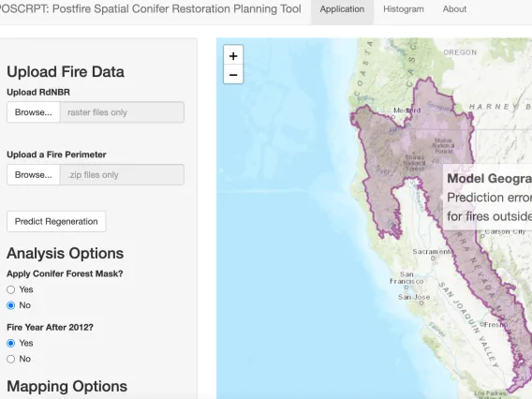Image resolution: width=532 pixels, height=399 pixels.
Task: Click the 'raster files only' file field
Action: click(122, 112)
